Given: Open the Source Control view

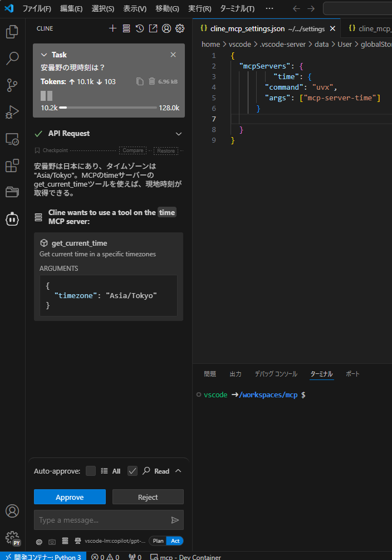Looking at the screenshot, I should pos(12,85).
